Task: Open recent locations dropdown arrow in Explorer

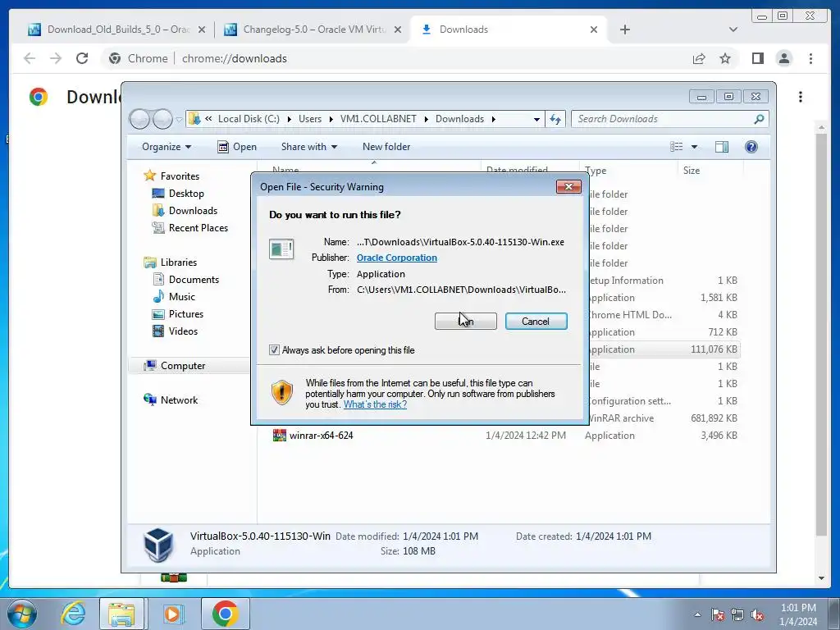Action: pyautogui.click(x=179, y=120)
